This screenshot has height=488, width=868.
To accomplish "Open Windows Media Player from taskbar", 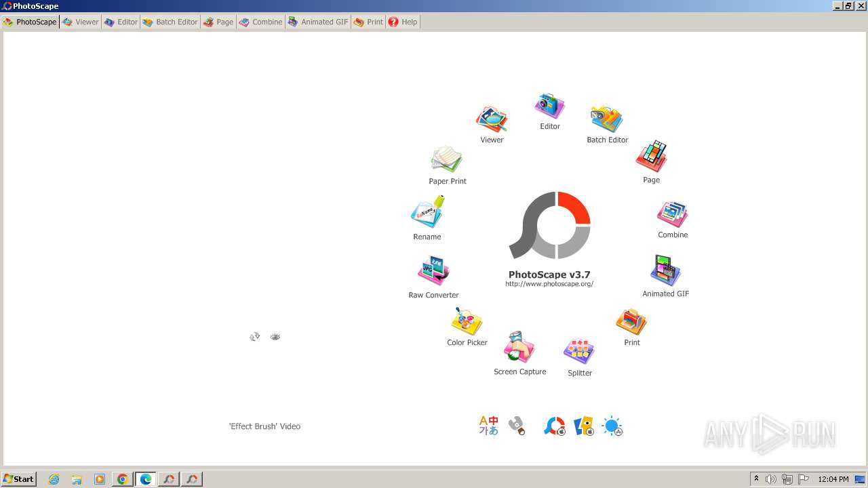I will point(100,479).
